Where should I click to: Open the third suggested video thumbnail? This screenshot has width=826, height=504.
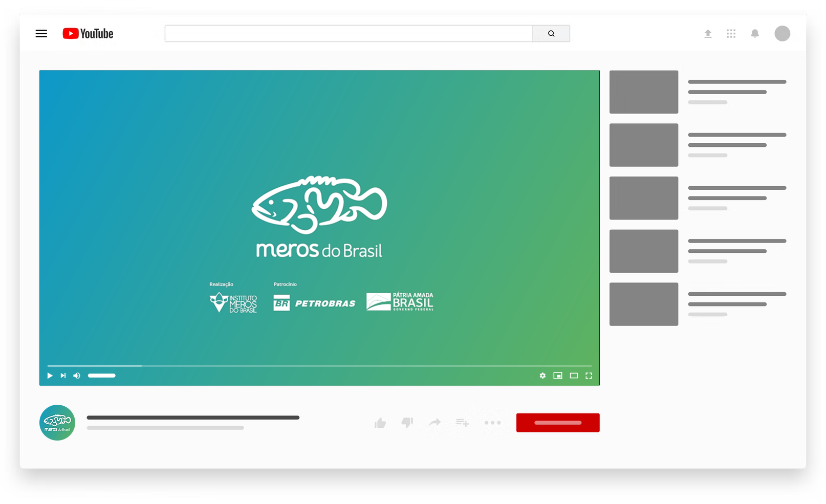(644, 198)
